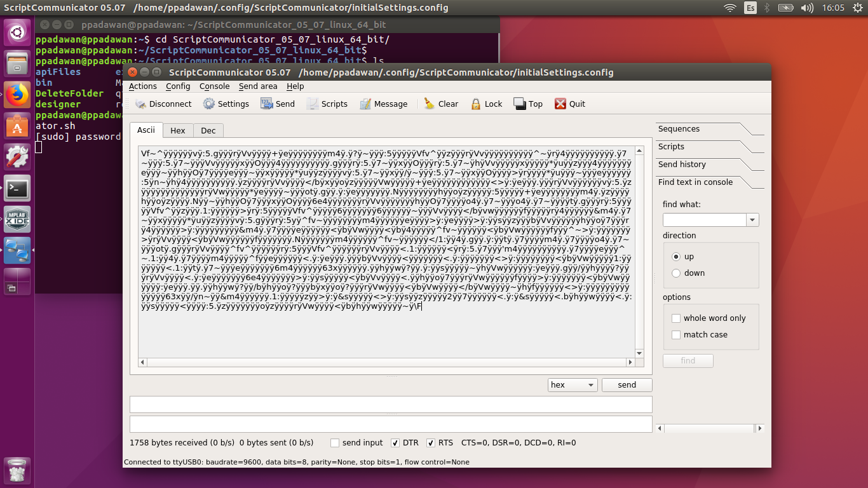Select the down search direction
This screenshot has height=488, width=868.
(676, 273)
